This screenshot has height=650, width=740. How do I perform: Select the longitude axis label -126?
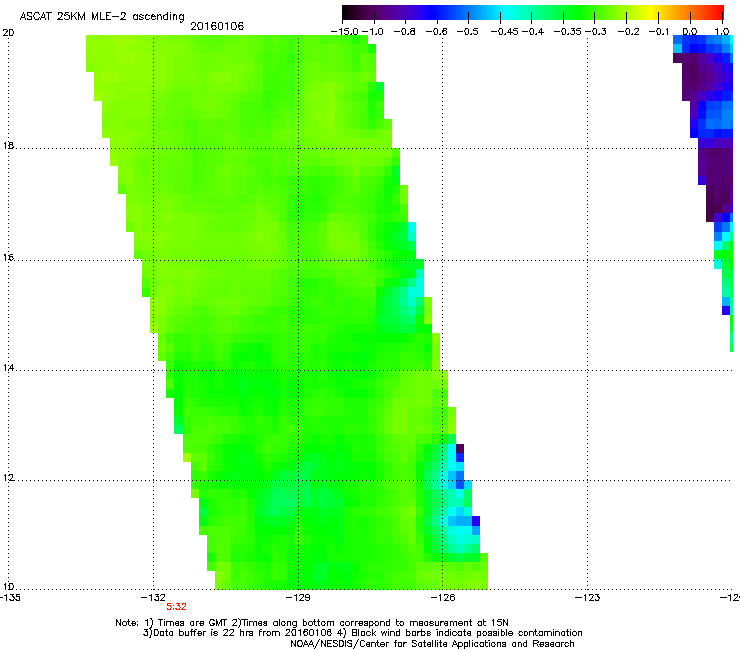443,598
